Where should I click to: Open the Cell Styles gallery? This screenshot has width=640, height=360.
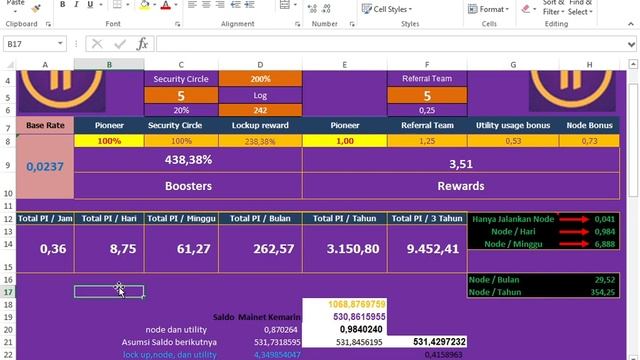tap(387, 9)
